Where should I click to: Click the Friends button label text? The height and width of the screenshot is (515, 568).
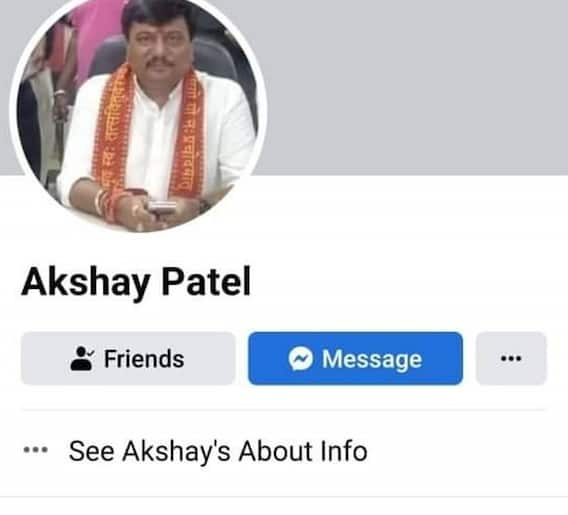point(144,359)
